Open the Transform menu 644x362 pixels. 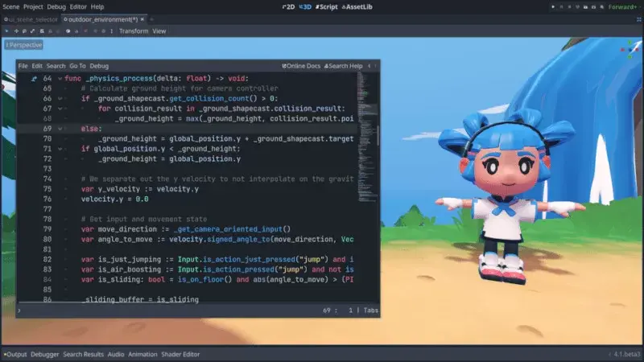point(134,31)
